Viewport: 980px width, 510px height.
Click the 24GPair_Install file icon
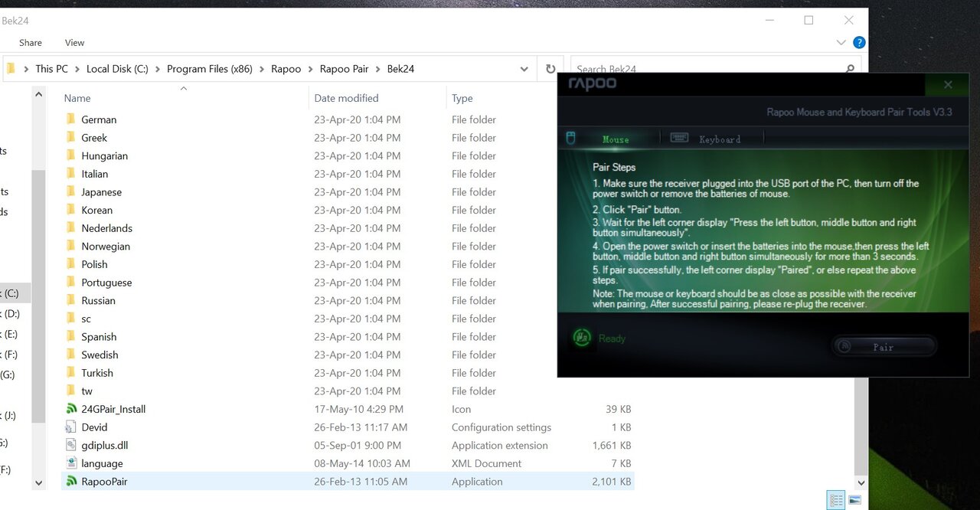click(x=71, y=409)
